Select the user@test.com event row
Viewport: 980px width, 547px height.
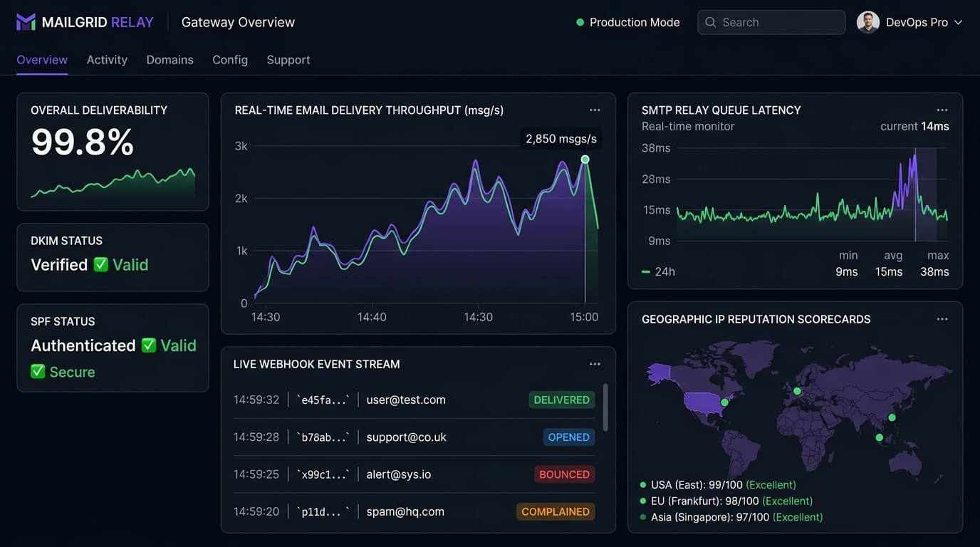tap(414, 400)
